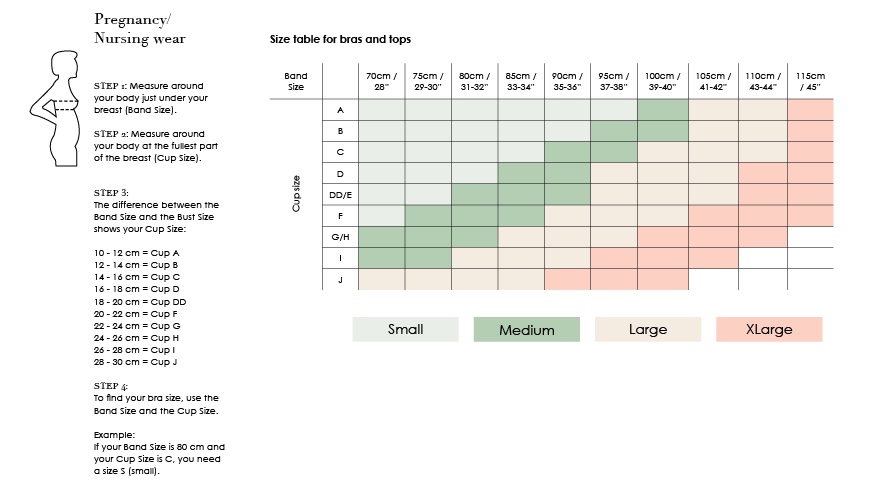The height and width of the screenshot is (500, 871).
Task: Click the 80cm / 31-32" column header
Action: 473,81
